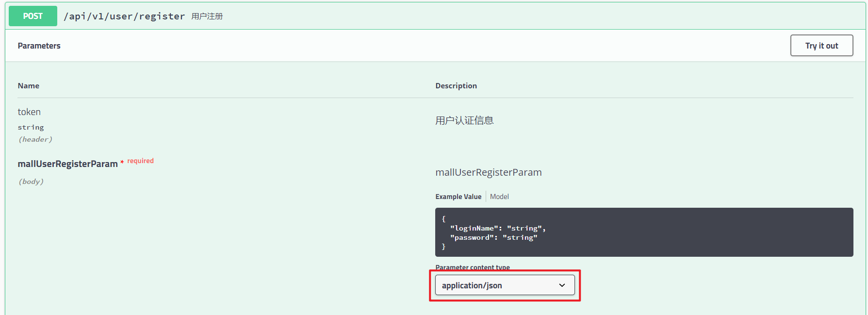Click the token parameter name
Image resolution: width=868 pixels, height=315 pixels.
coord(29,112)
